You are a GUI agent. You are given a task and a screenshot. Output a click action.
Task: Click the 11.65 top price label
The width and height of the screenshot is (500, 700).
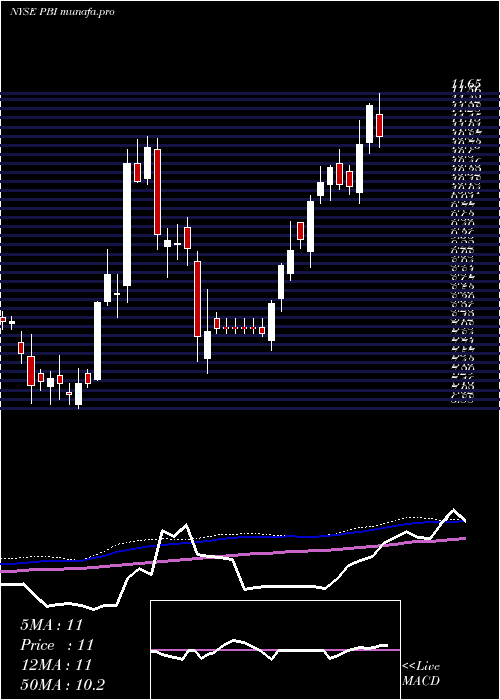[466, 83]
